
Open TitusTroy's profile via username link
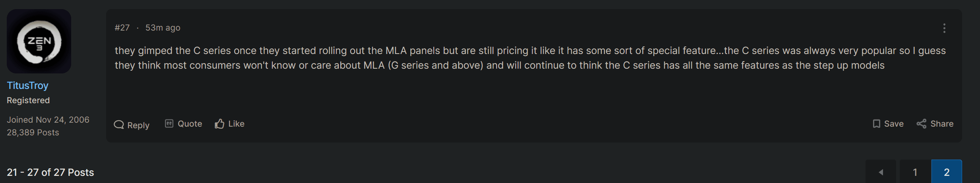coord(27,85)
